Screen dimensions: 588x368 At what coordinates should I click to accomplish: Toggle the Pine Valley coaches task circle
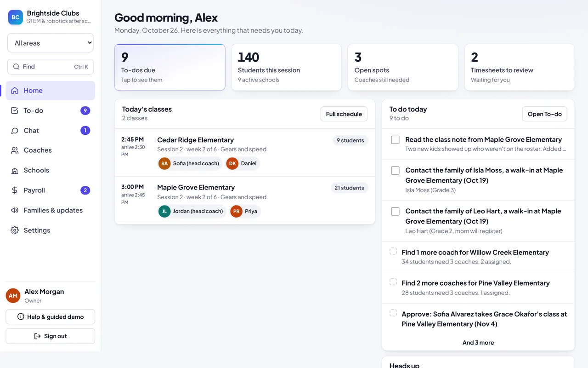pyautogui.click(x=393, y=282)
